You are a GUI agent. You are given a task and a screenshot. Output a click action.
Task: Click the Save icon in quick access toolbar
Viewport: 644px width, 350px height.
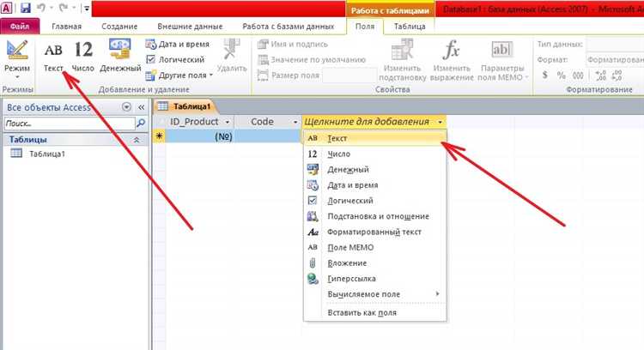[26, 9]
